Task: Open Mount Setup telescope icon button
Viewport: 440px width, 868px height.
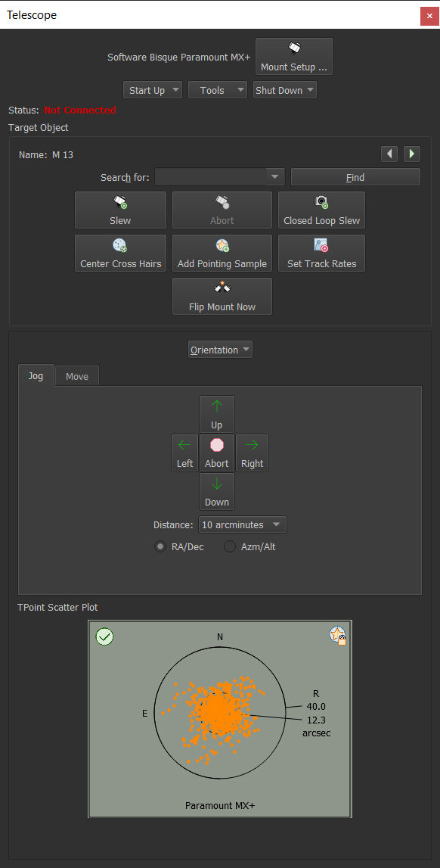Action: pos(293,57)
